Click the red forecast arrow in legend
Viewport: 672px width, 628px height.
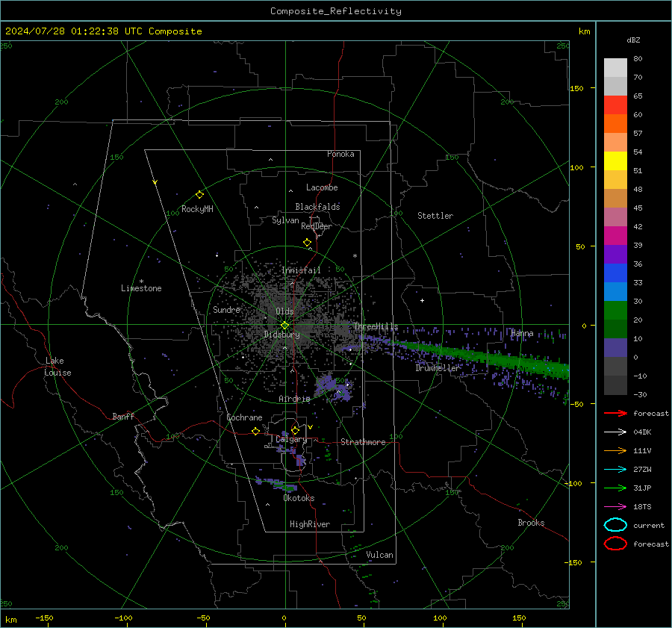click(x=615, y=413)
